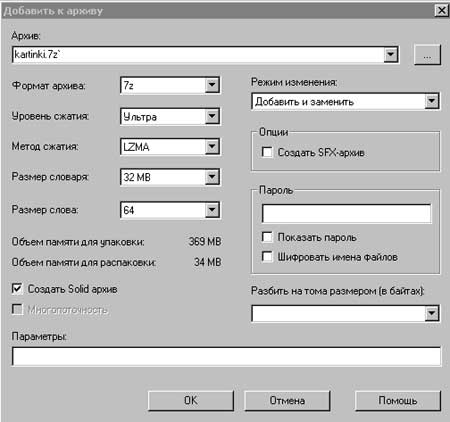Open the Уровень сжатия Ультра dropdown

pyautogui.click(x=212, y=116)
